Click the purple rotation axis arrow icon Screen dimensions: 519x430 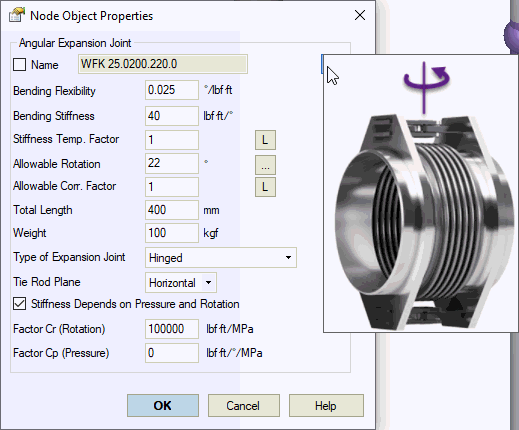(426, 87)
